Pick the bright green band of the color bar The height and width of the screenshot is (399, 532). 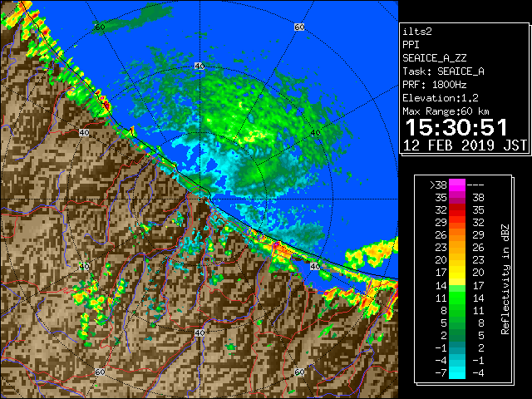click(x=457, y=298)
